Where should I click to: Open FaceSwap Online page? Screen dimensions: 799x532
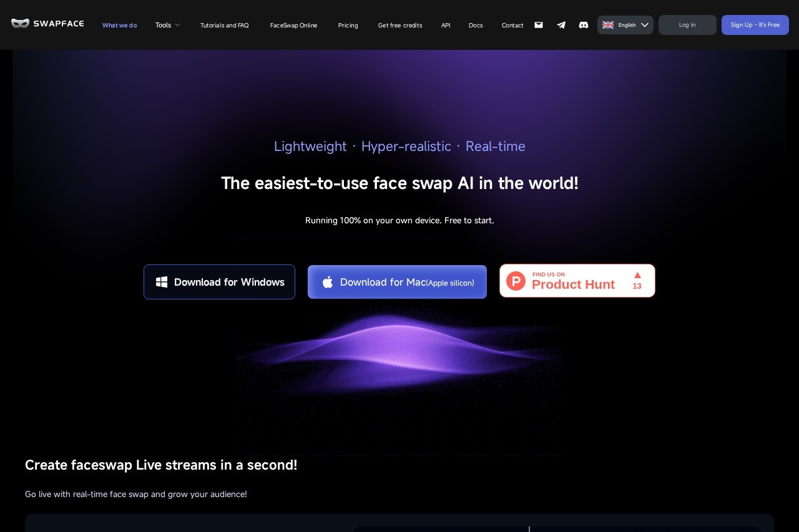pos(294,26)
